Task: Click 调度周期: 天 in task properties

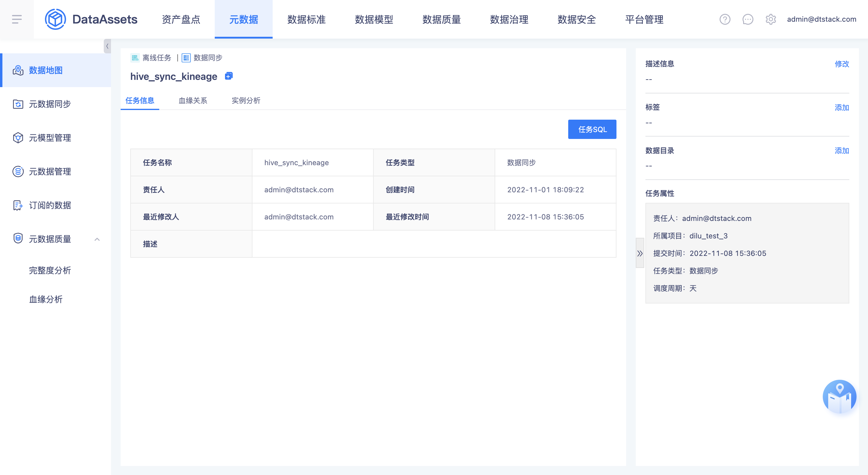Action: click(x=675, y=288)
